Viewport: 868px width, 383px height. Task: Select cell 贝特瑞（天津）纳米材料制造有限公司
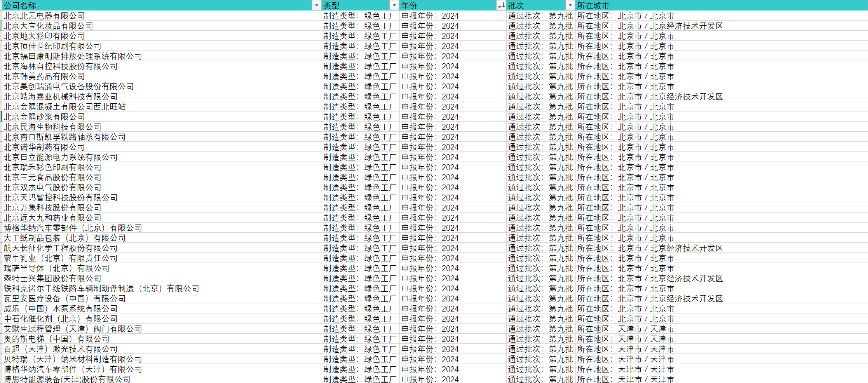[162, 359]
